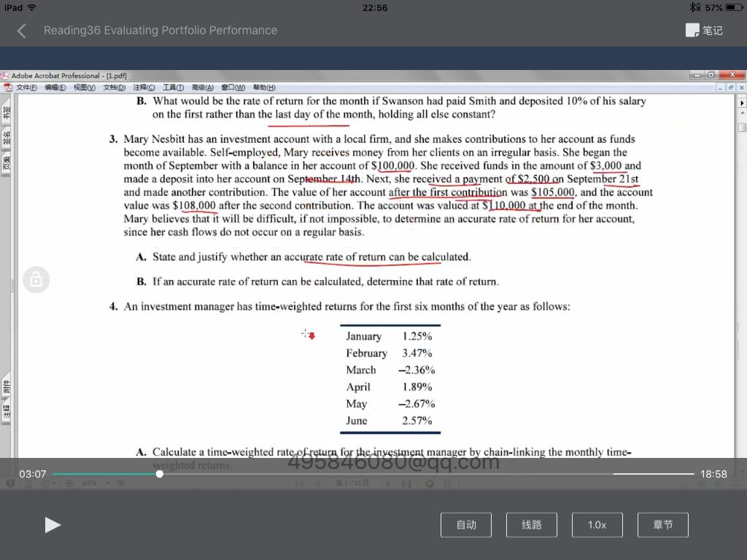Open the dimmed 165% zoom dropdown
The image size is (747, 560).
pyautogui.click(x=109, y=483)
